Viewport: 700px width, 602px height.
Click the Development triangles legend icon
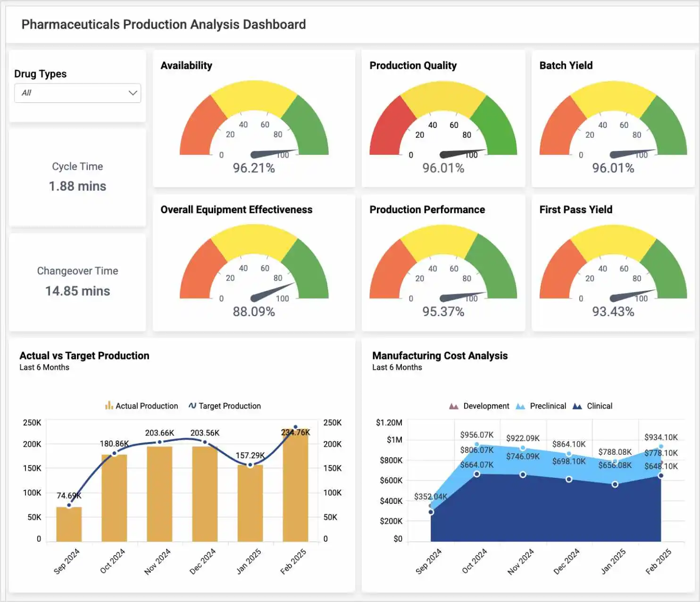click(454, 405)
